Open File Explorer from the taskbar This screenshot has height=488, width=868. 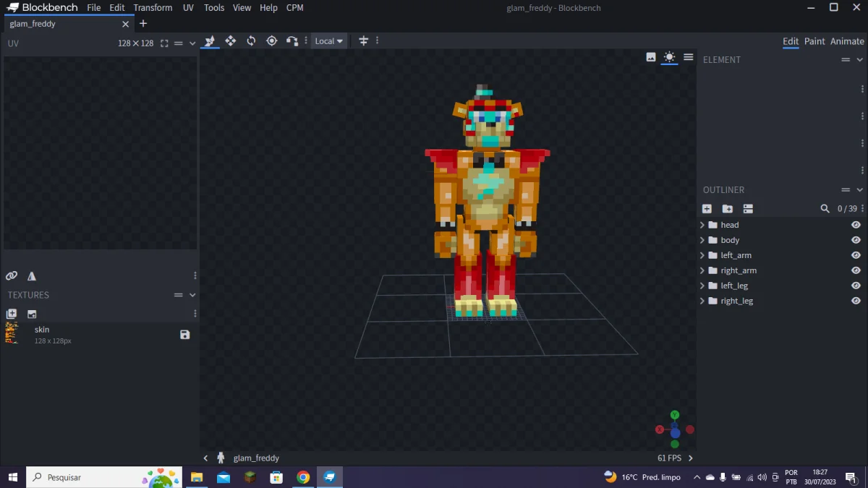click(196, 477)
